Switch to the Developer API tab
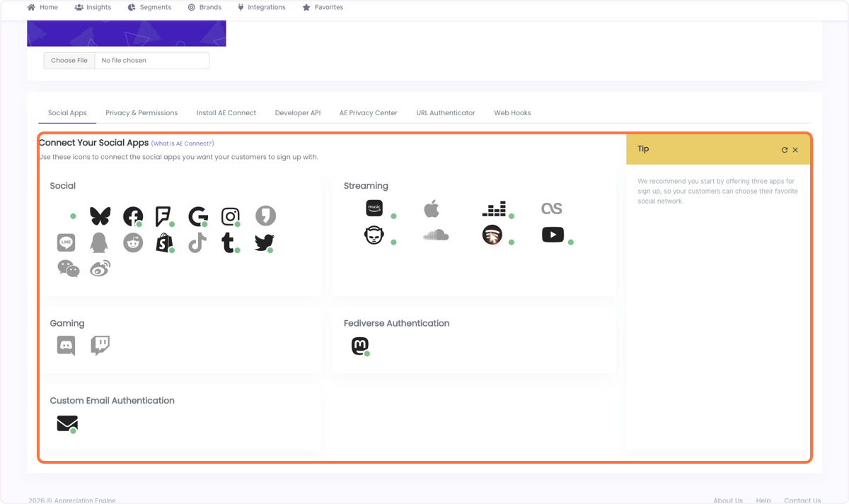This screenshot has height=504, width=849. (298, 113)
